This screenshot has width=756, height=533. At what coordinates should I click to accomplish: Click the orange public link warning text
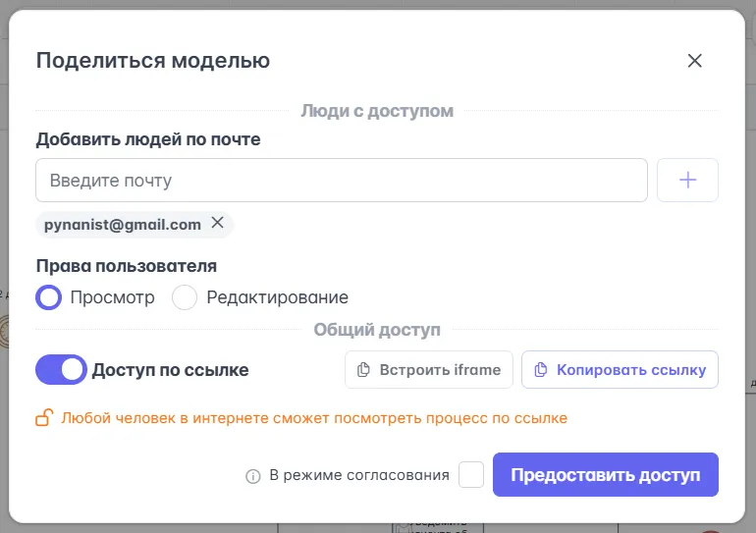pyautogui.click(x=314, y=418)
